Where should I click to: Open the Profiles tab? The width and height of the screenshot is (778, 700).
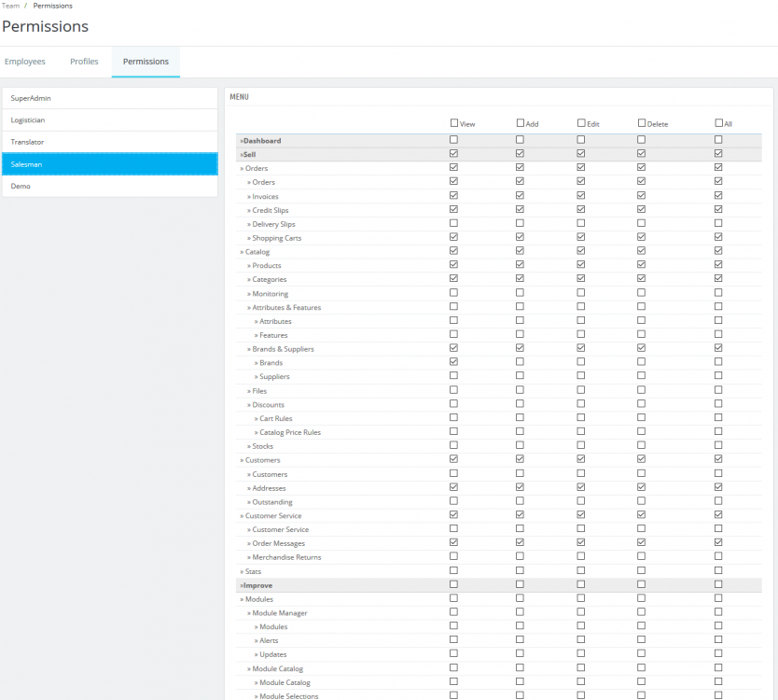coord(84,62)
